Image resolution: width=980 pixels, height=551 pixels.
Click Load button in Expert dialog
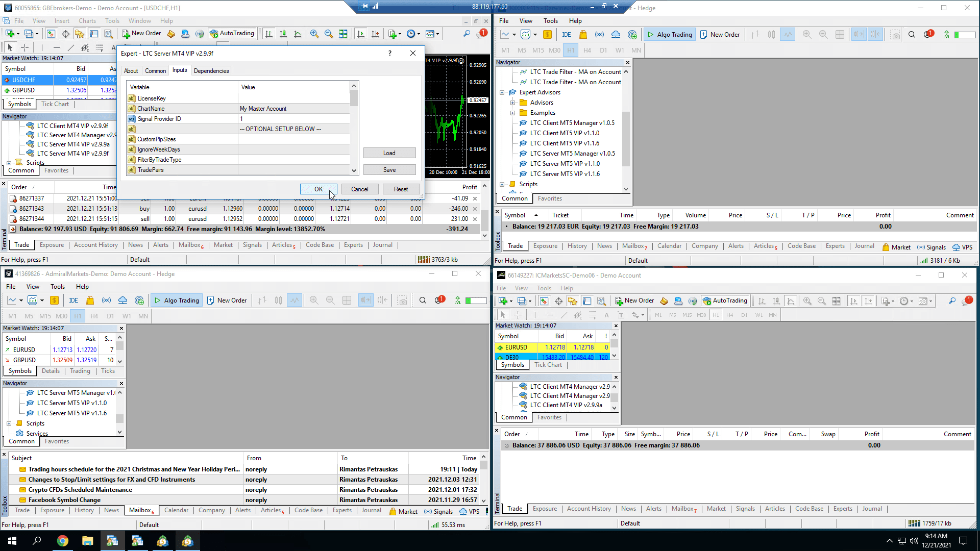click(389, 153)
